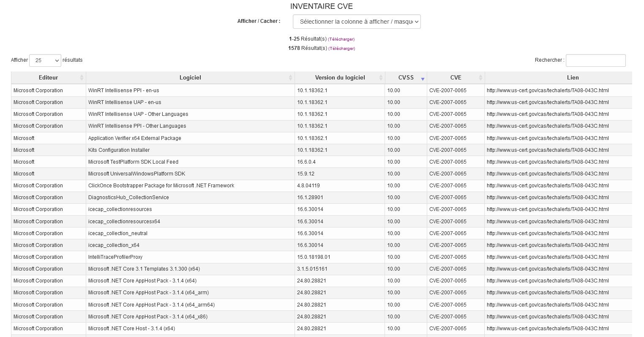
Task: Open US-CERT link for Kits Configuration Installer row
Action: tap(548, 150)
